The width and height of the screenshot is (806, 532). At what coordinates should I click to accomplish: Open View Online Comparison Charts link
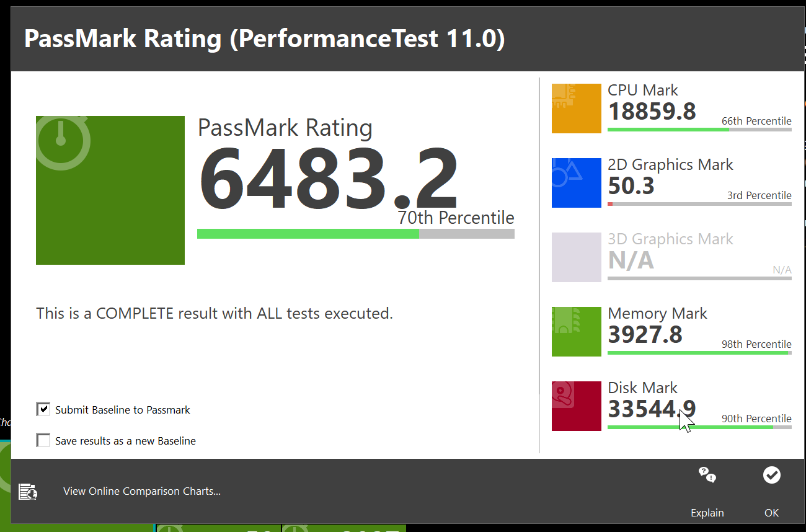142,491
